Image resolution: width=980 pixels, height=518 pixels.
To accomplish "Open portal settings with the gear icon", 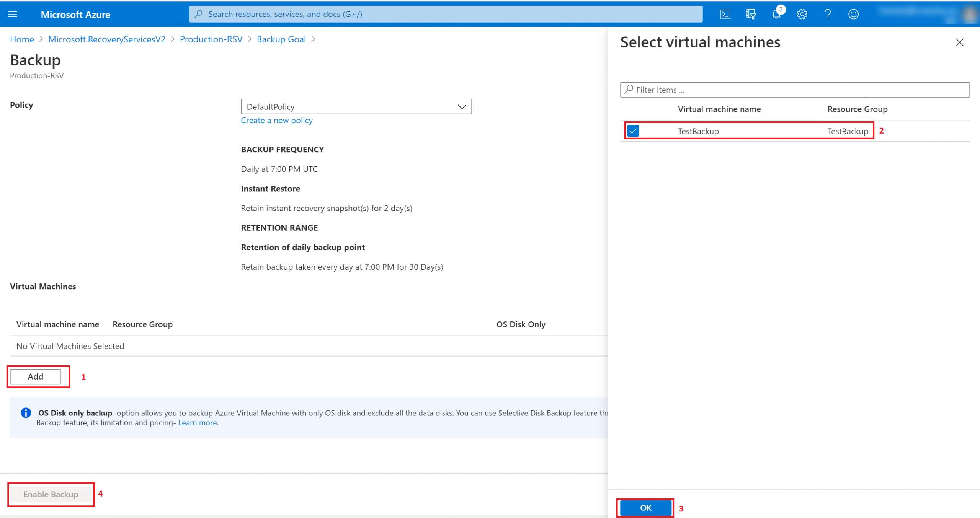I will pos(802,14).
